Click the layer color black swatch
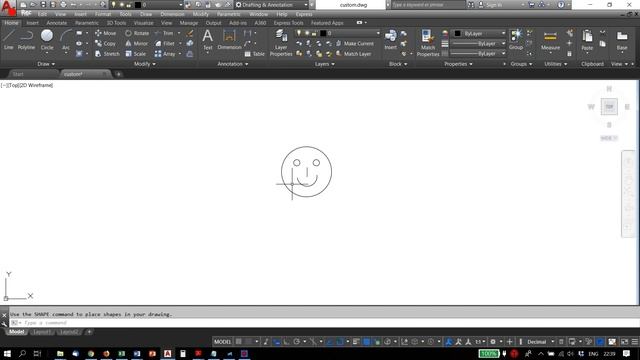The image size is (640, 360). 322,33
